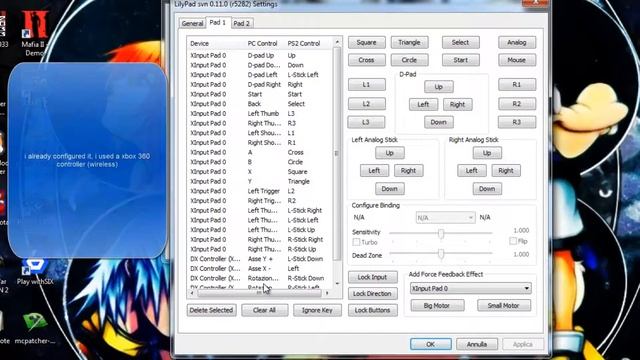Select the D-pad Up binding row
The image size is (640, 360).
point(260,56)
